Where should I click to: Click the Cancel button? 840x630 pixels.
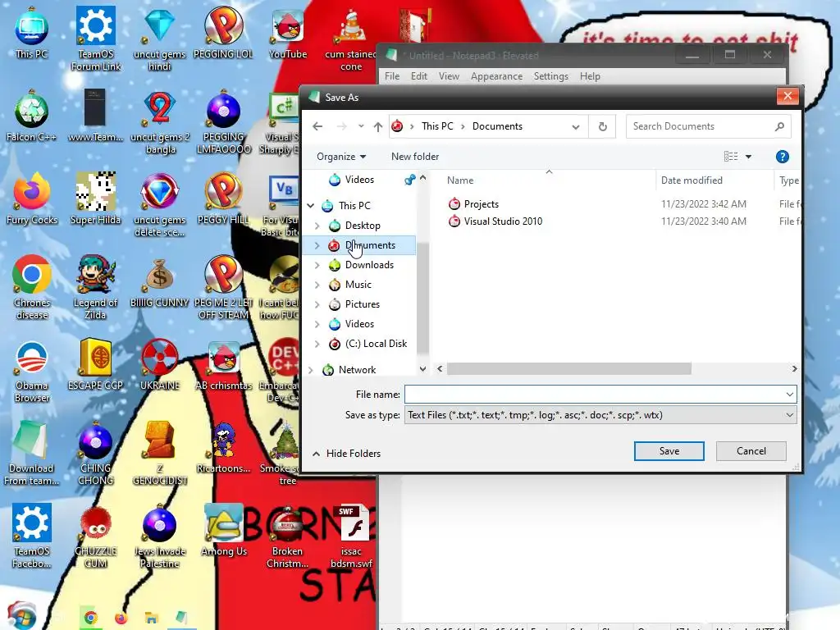click(x=751, y=451)
